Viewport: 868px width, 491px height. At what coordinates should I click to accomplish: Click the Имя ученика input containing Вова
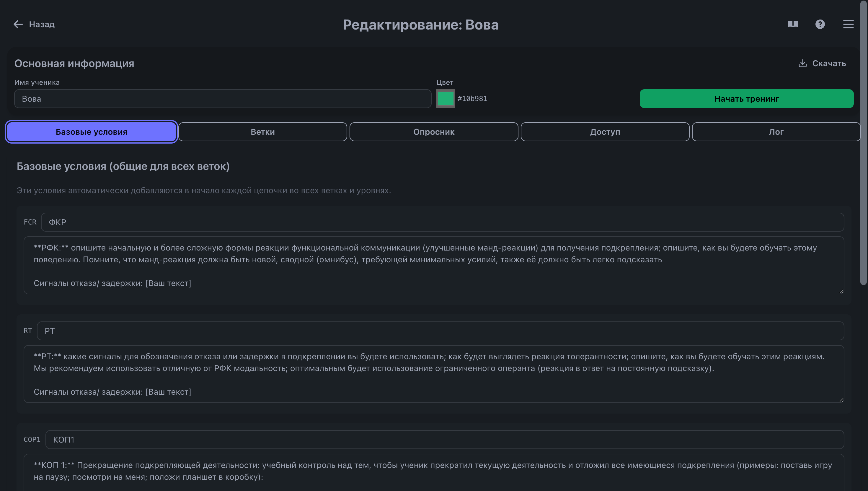(222, 99)
